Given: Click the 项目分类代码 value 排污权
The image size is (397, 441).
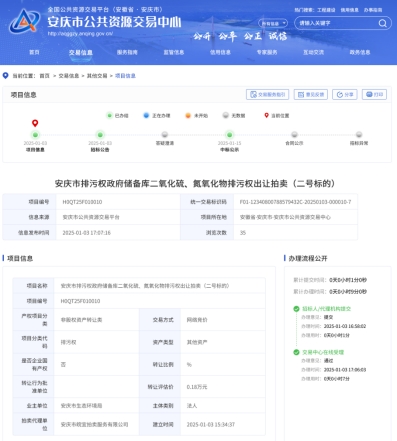Looking at the screenshot, I should coord(68,342).
